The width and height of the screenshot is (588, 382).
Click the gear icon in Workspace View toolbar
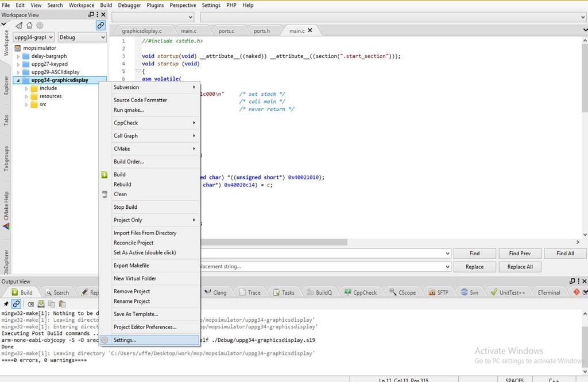[x=40, y=25]
